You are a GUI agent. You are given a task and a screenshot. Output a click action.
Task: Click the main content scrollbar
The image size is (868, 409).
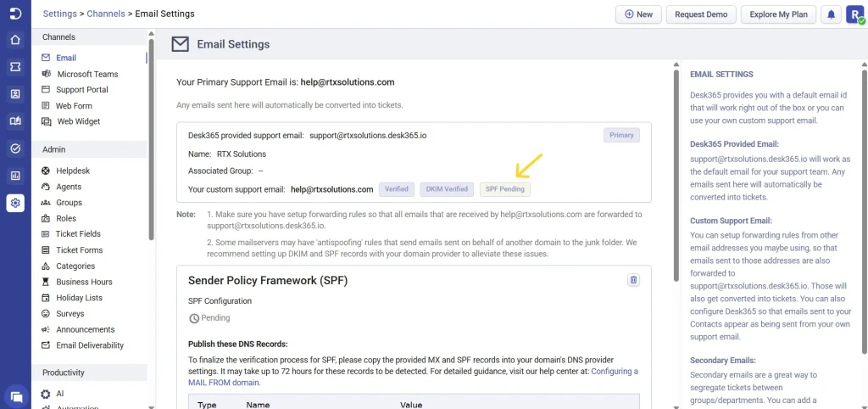tap(676, 175)
